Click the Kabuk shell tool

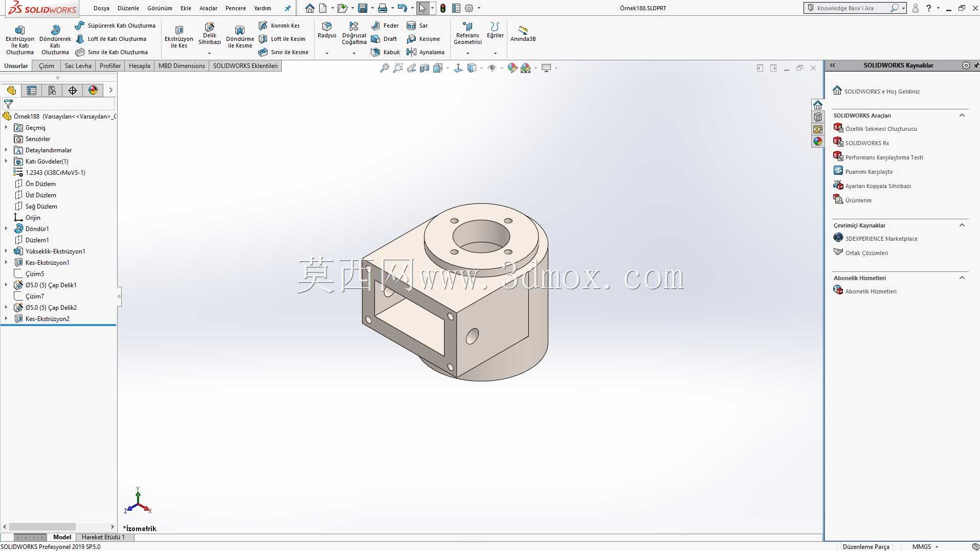point(385,52)
